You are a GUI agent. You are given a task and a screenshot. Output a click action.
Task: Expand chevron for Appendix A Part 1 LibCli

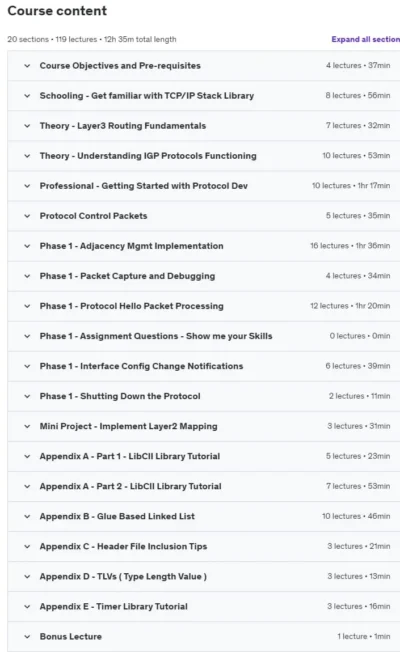click(x=27, y=456)
